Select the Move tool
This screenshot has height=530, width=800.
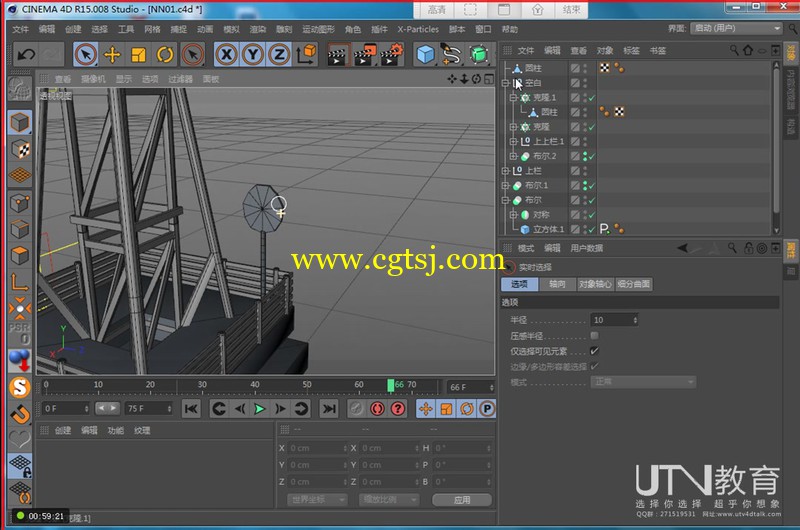click(x=112, y=55)
